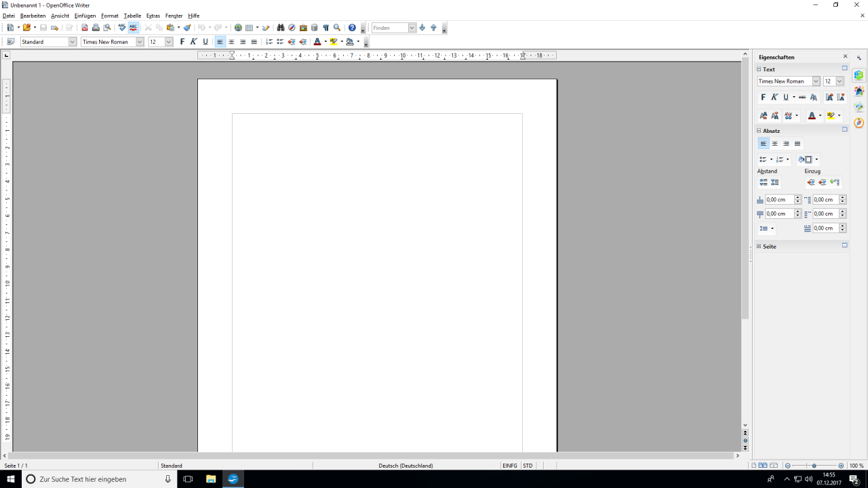Toggle italic K in formatting toolbar
The height and width of the screenshot is (488, 868).
(x=193, y=41)
